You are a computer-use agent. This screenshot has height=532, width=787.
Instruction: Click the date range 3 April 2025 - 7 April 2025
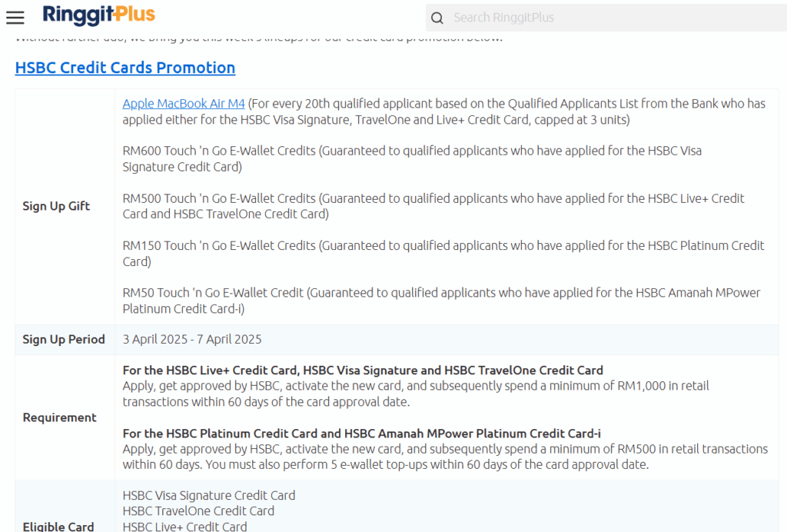(192, 339)
